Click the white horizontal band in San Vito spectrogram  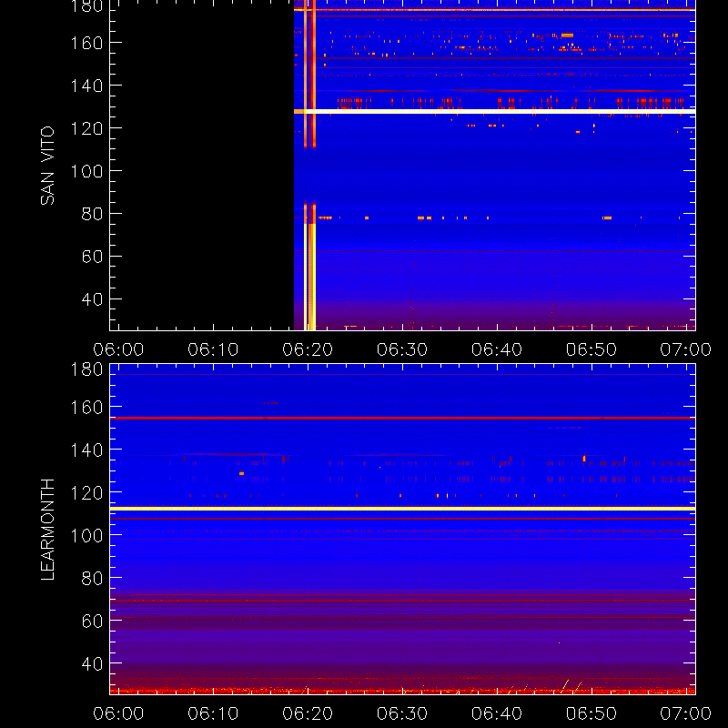[494, 111]
